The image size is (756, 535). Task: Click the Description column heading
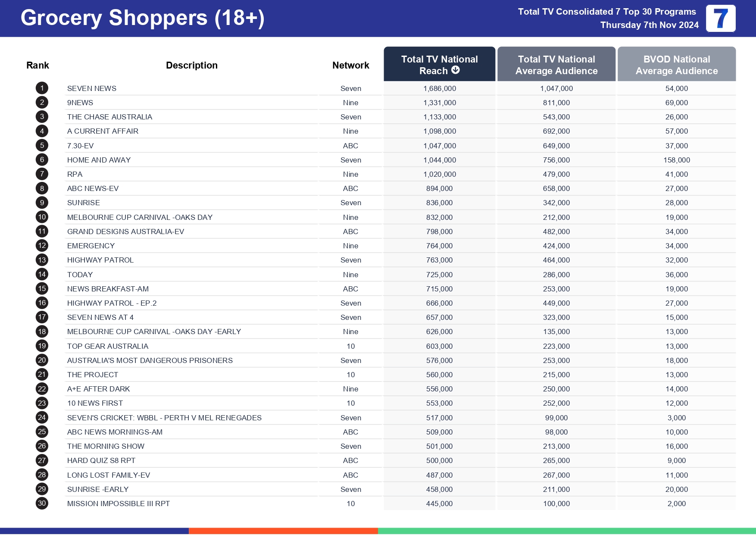(x=192, y=66)
